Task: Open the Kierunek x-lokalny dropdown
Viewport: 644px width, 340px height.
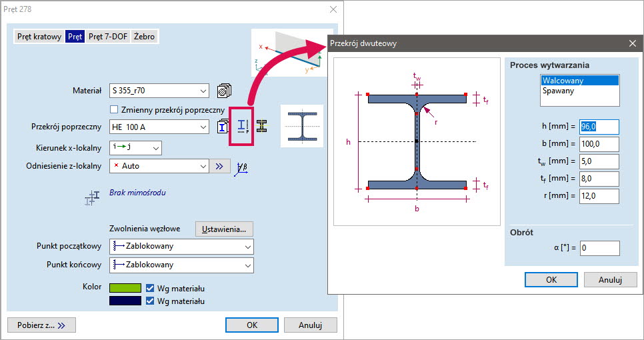Action: 136,147
